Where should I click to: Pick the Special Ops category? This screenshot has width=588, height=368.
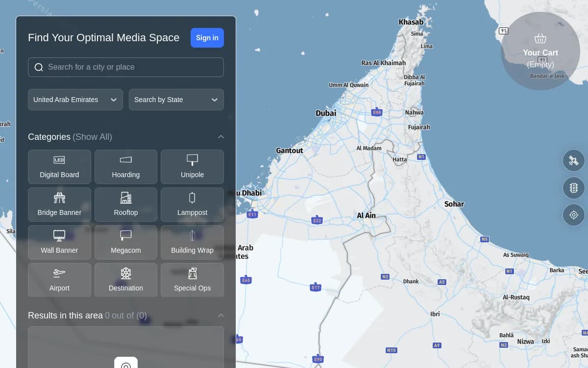pos(192,280)
